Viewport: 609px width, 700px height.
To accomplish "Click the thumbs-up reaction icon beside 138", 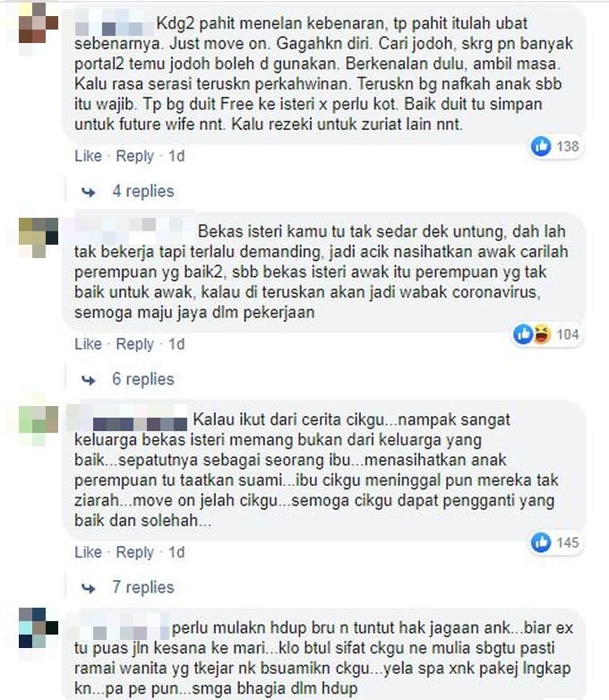I will tap(541, 146).
